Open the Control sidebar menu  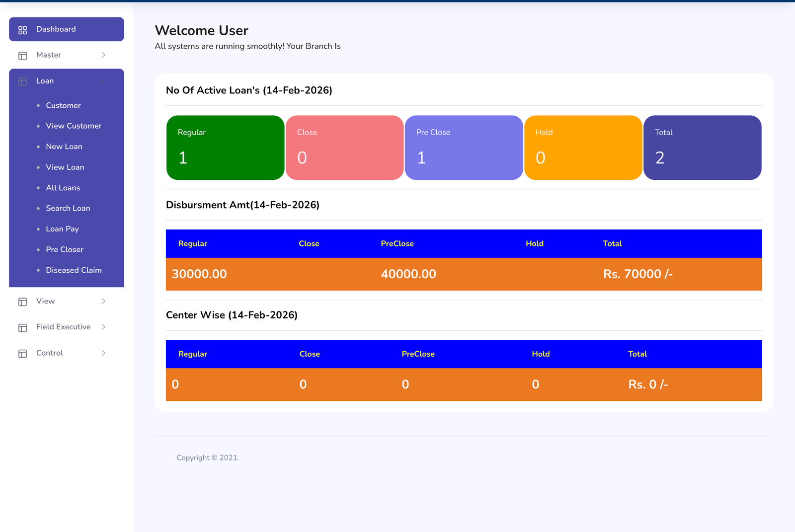[x=67, y=353]
